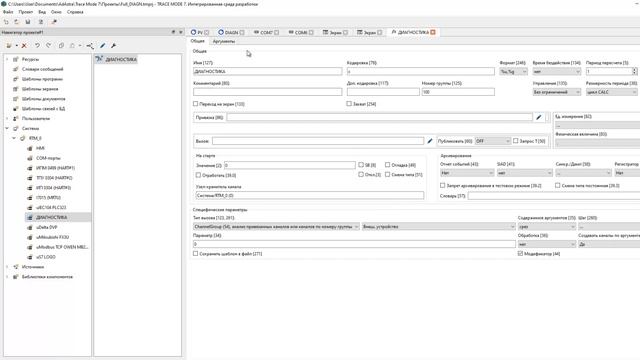The width and height of the screenshot is (640, 360).
Task: Open the Управление dropdown
Action: click(x=557, y=92)
